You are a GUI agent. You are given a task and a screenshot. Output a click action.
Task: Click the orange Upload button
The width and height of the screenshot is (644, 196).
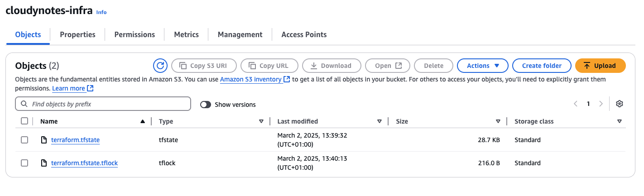[x=600, y=66]
